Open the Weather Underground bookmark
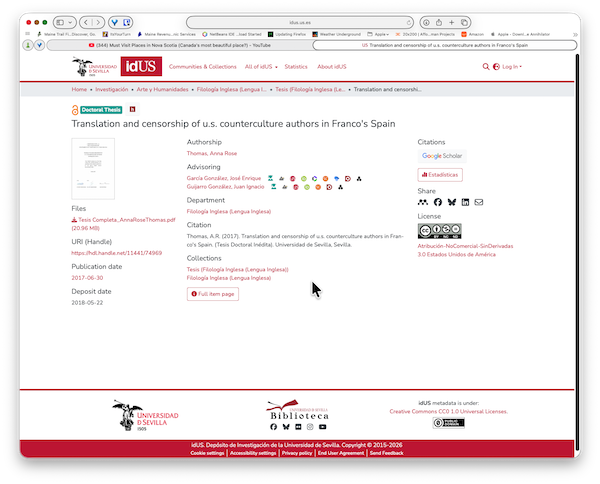 [x=337, y=34]
